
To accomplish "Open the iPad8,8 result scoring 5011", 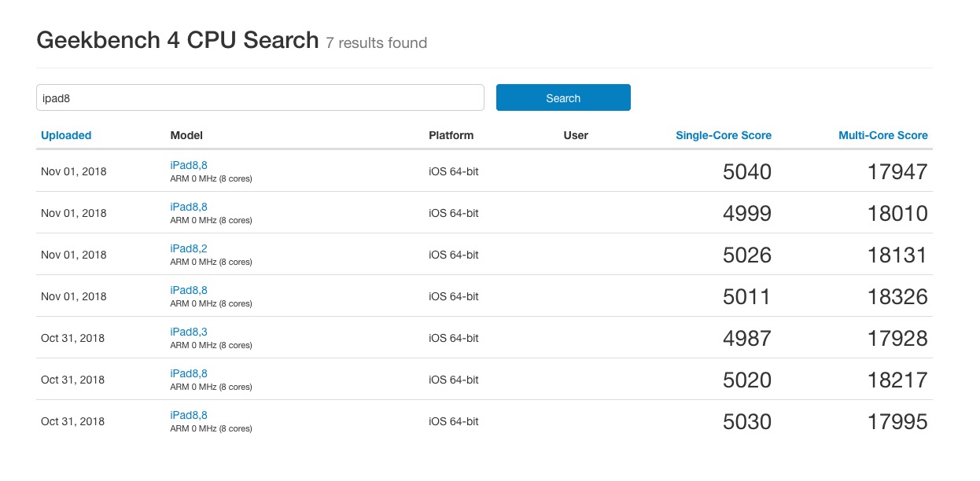I will (x=189, y=290).
